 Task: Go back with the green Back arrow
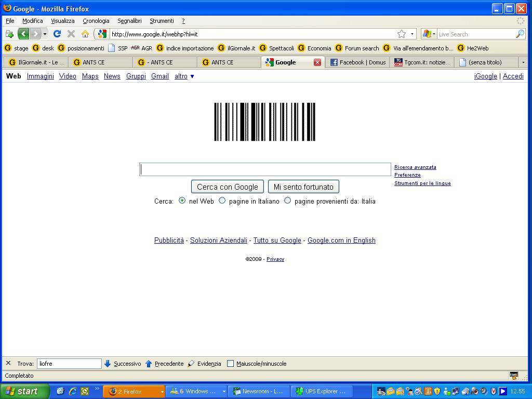(x=23, y=34)
